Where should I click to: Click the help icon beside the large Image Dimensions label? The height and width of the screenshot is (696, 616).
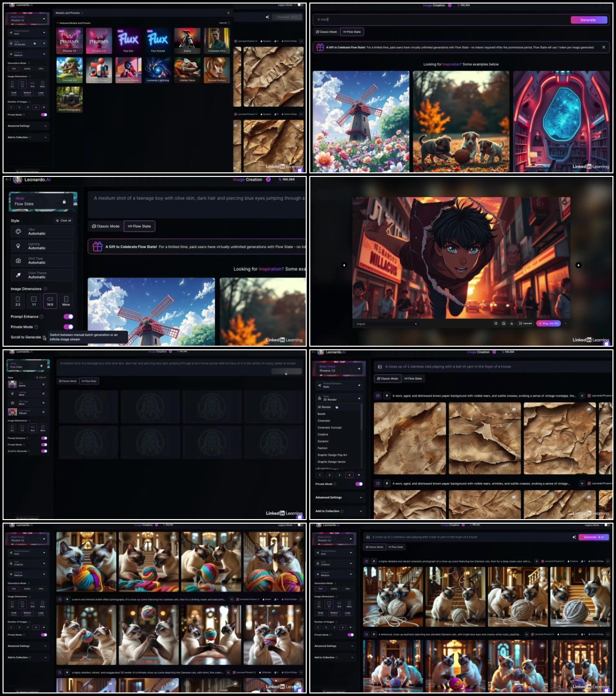(x=46, y=289)
